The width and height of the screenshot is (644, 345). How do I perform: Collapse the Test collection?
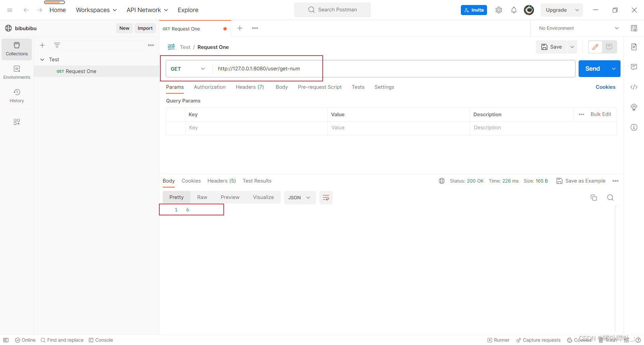click(42, 60)
